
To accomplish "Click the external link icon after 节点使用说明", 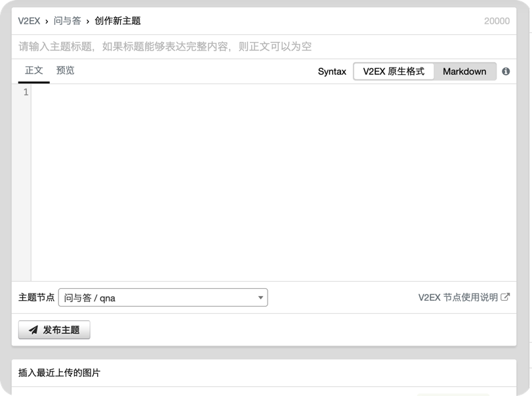I will tap(505, 297).
